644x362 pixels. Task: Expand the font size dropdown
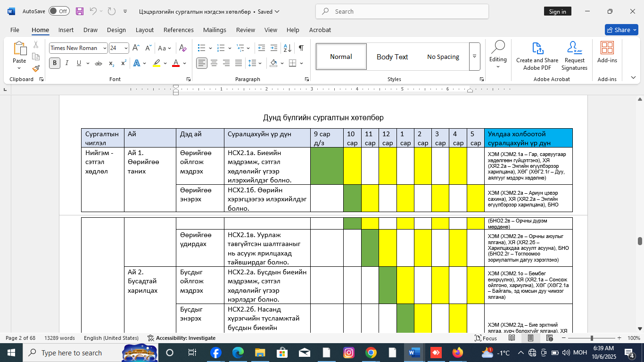pyautogui.click(x=126, y=48)
